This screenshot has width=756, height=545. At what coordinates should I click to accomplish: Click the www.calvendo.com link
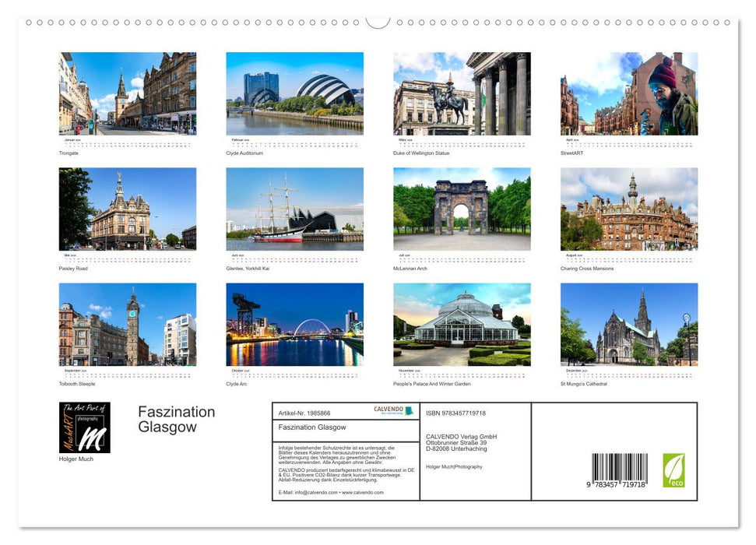click(363, 492)
